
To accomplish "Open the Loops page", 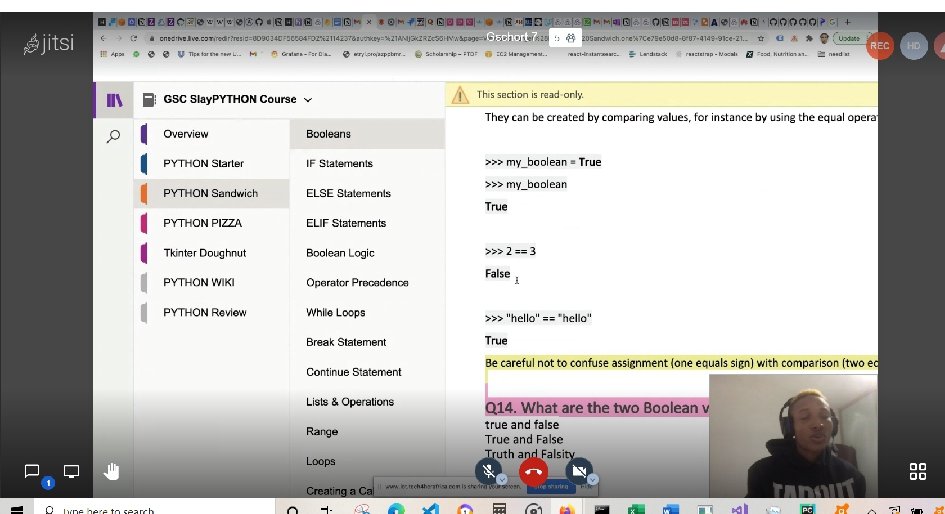I will point(367,461).
